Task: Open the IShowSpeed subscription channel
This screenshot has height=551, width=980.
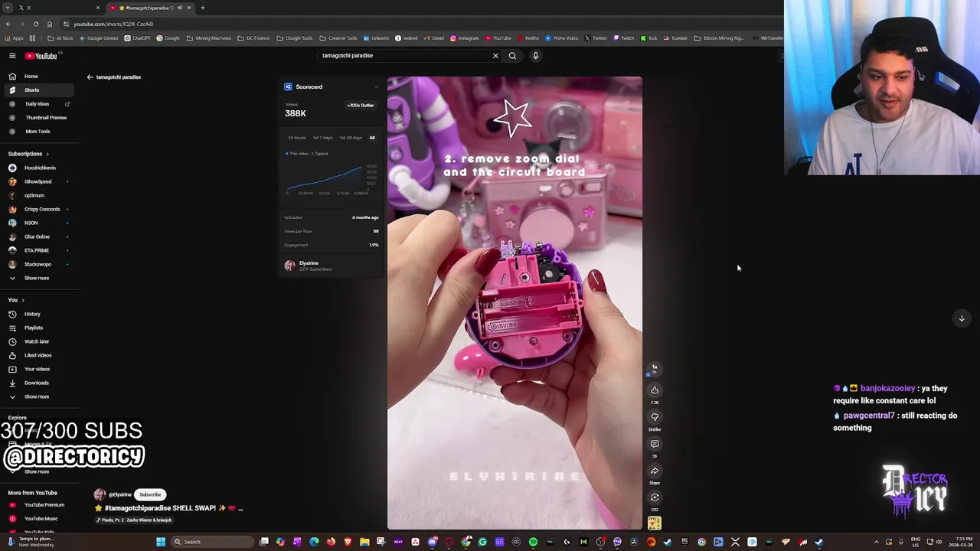Action: (38, 181)
